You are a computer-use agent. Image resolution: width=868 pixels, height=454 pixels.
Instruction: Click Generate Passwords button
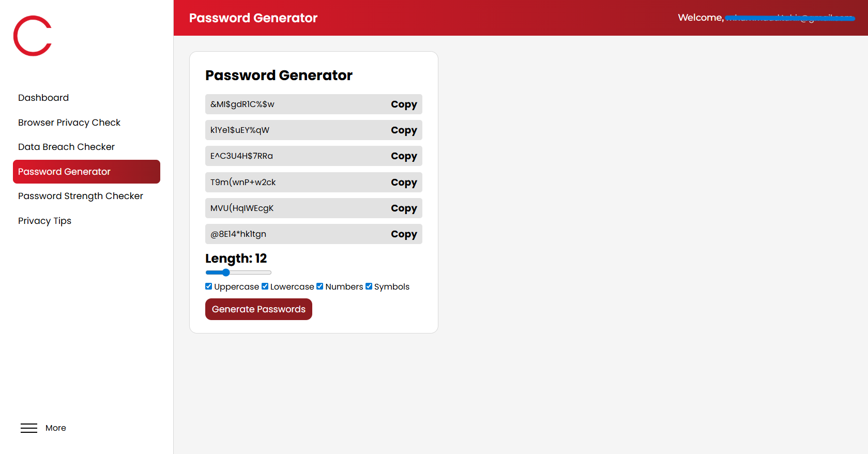pos(258,309)
